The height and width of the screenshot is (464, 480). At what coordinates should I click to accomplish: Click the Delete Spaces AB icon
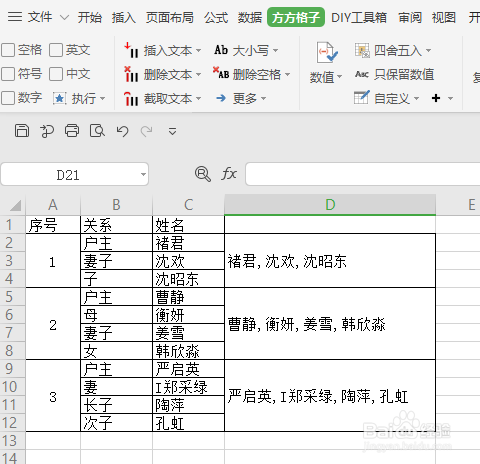coord(221,74)
